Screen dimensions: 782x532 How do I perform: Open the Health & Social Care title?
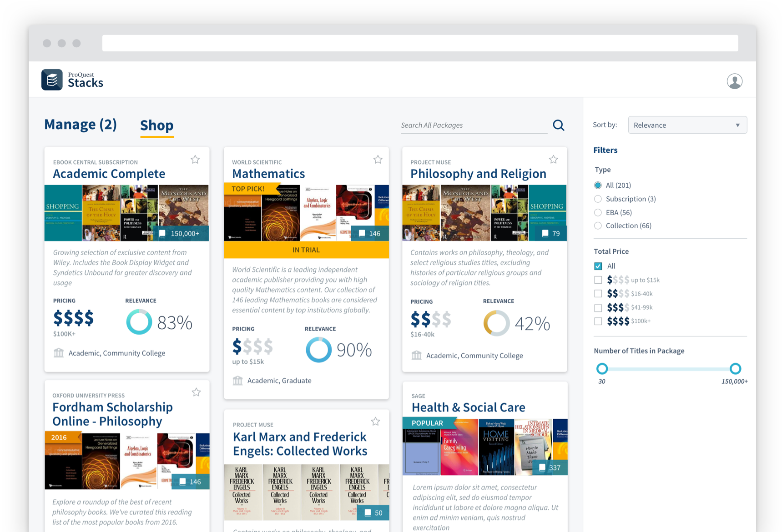[x=468, y=407]
